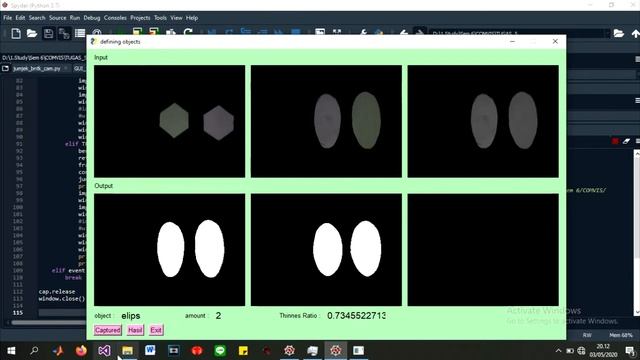Click the hexagons input image
Viewport: 640px width, 360px height.
coord(169,121)
